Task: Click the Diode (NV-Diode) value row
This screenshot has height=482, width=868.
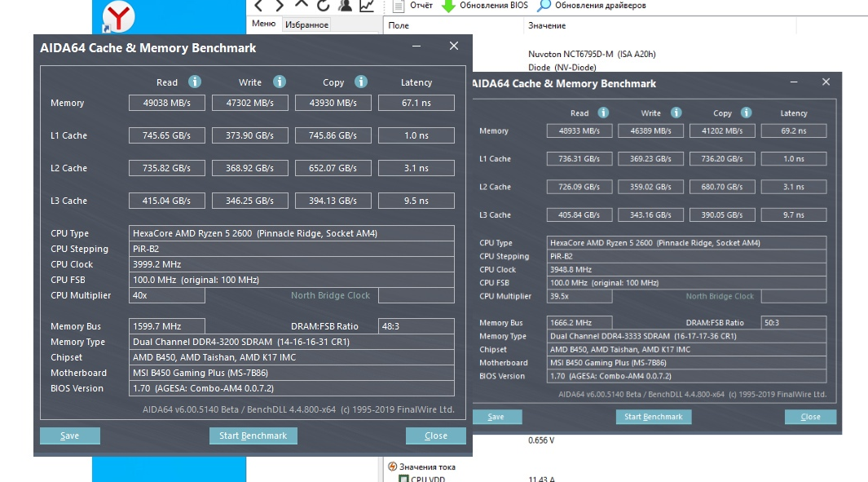Action: pyautogui.click(x=562, y=67)
